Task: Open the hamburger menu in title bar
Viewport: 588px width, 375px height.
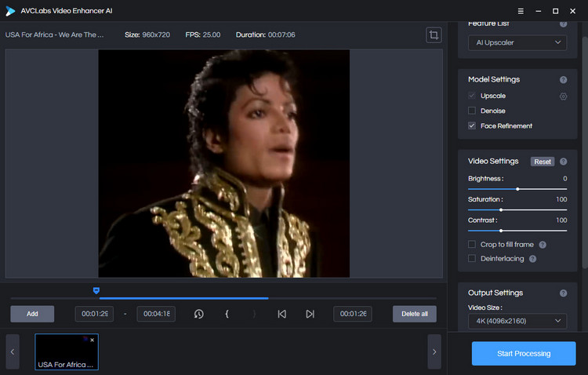Action: coord(521,11)
